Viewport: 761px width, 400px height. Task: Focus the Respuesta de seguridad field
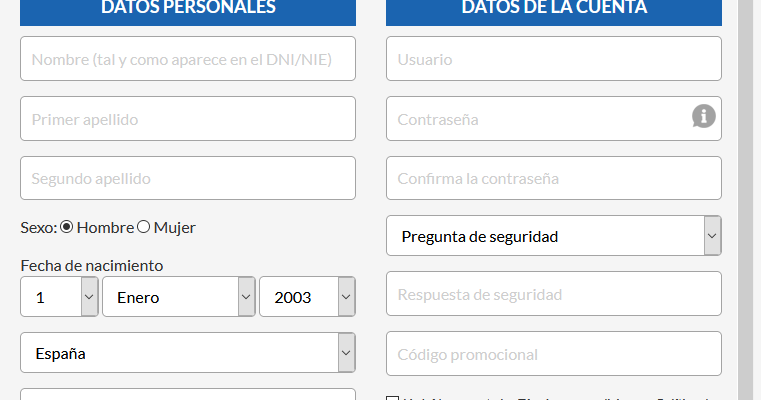click(x=554, y=294)
